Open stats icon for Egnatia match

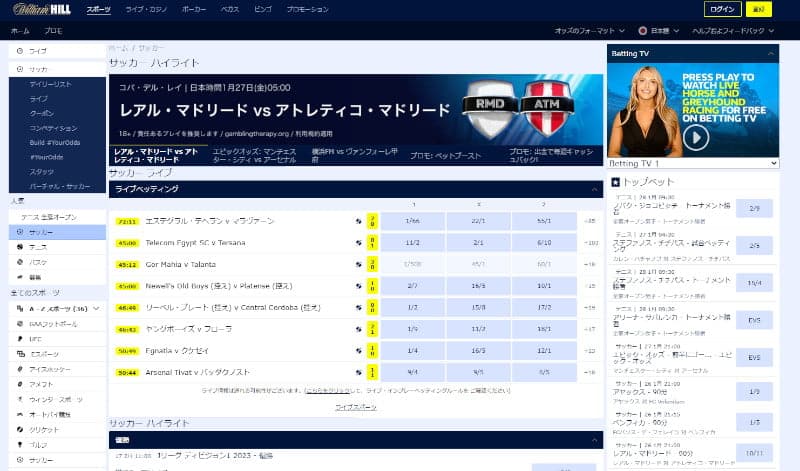359,351
